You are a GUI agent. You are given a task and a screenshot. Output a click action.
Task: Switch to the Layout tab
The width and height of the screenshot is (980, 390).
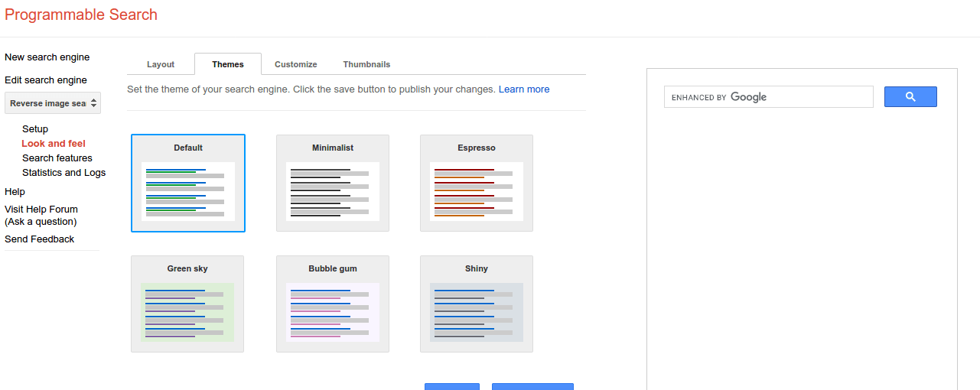click(161, 64)
